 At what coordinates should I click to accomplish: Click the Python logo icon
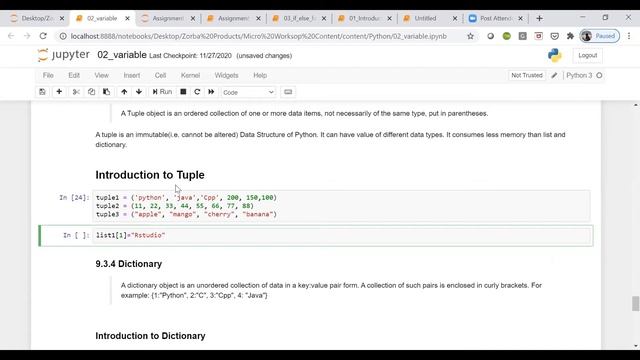555,55
